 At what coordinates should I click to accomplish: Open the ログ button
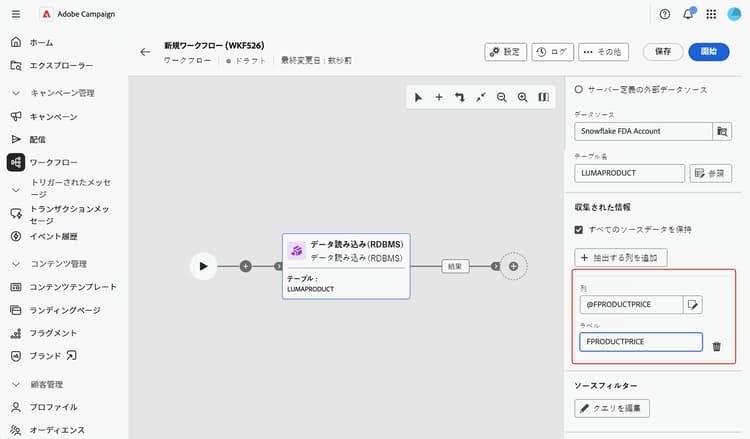(x=552, y=52)
